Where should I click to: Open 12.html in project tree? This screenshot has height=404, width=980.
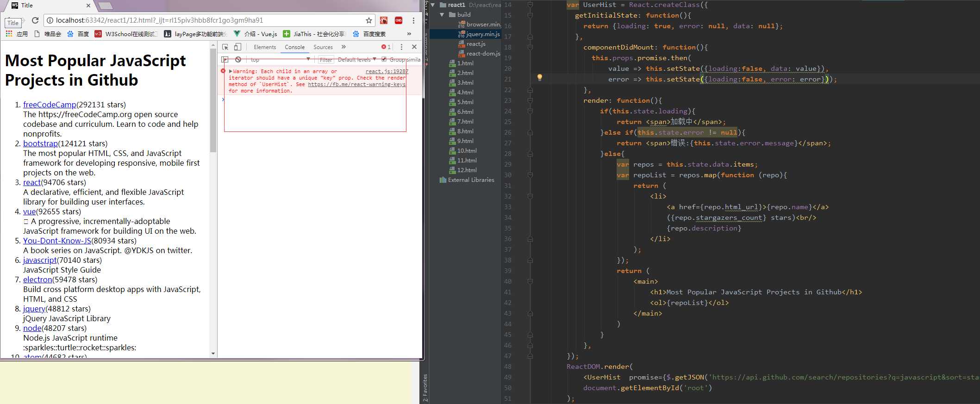[462, 170]
